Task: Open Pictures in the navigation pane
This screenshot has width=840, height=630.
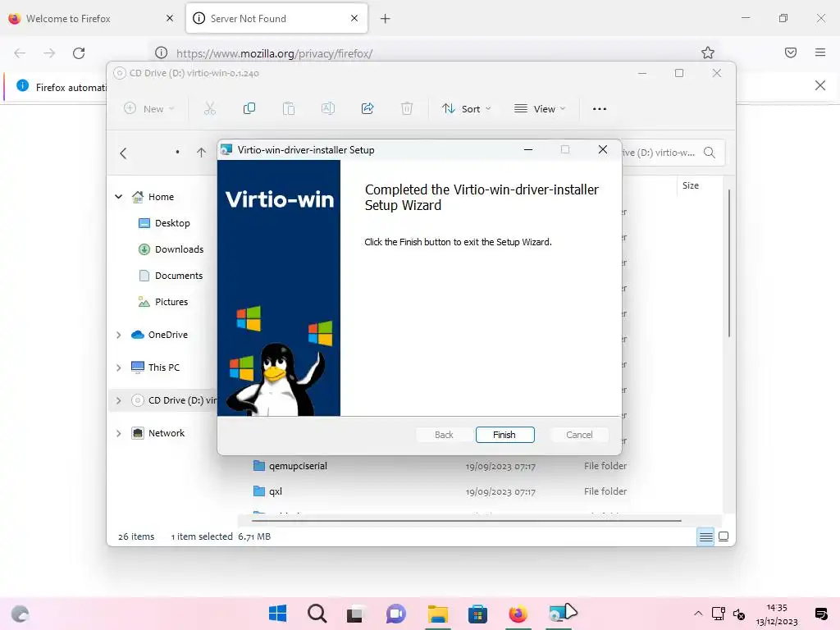Action: [x=163, y=302]
